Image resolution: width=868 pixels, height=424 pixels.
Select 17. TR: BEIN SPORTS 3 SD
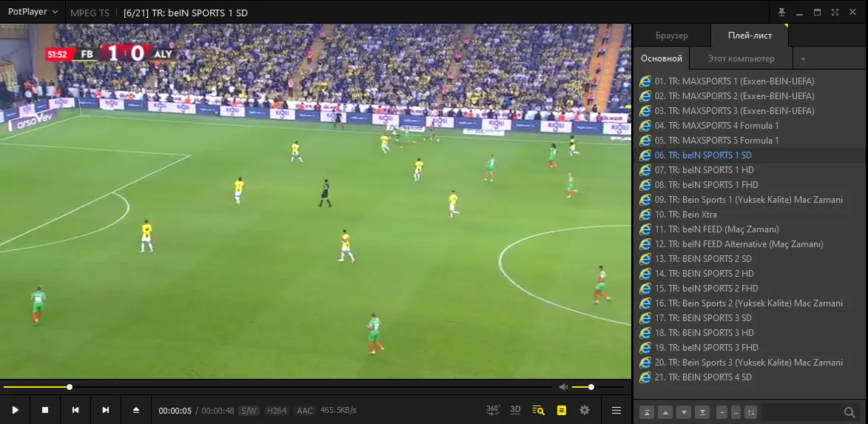click(749, 317)
